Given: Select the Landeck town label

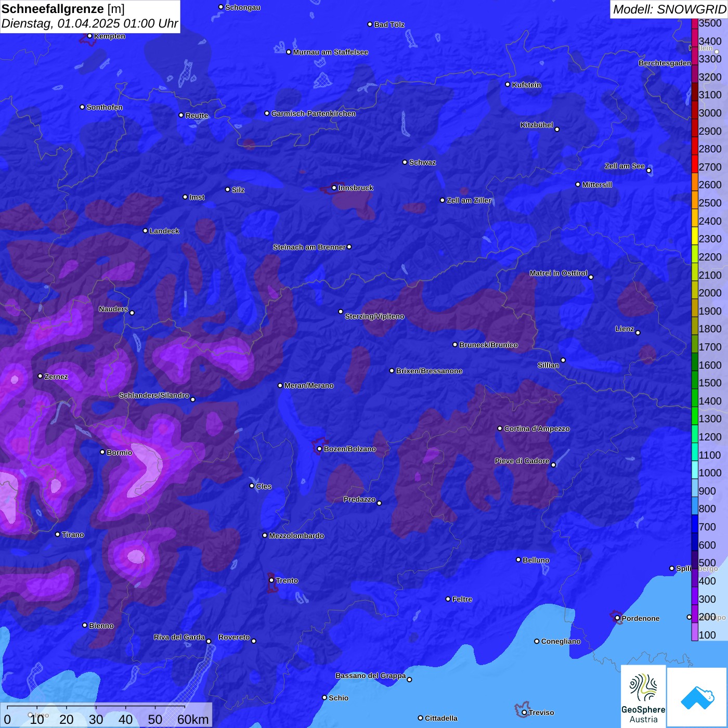Looking at the screenshot, I should tap(164, 231).
